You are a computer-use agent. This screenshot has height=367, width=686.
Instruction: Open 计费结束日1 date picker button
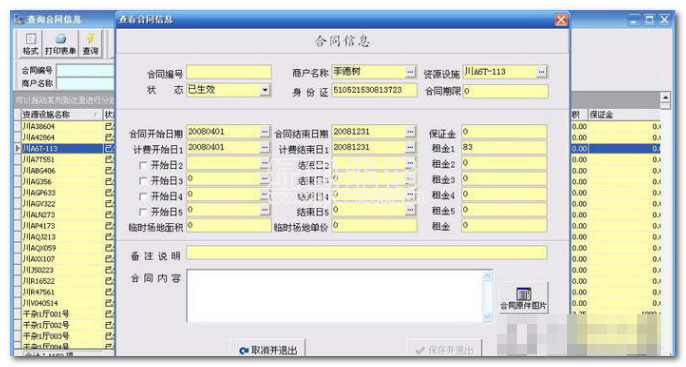coord(410,147)
